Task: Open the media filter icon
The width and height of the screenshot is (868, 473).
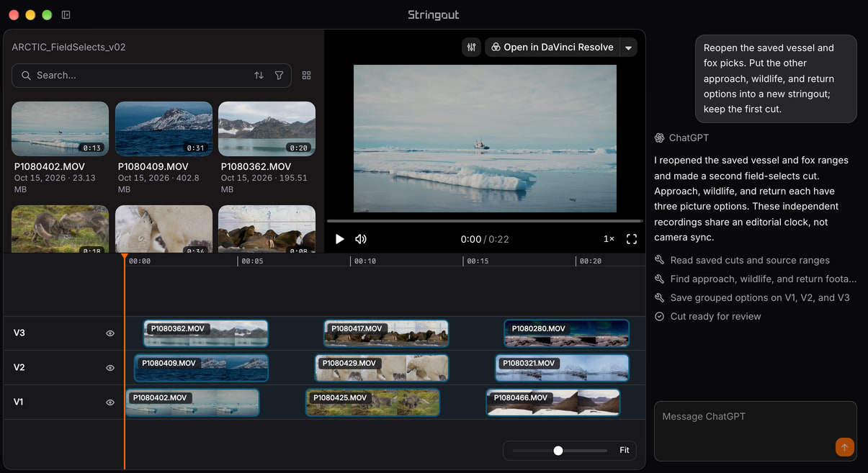Action: point(279,76)
